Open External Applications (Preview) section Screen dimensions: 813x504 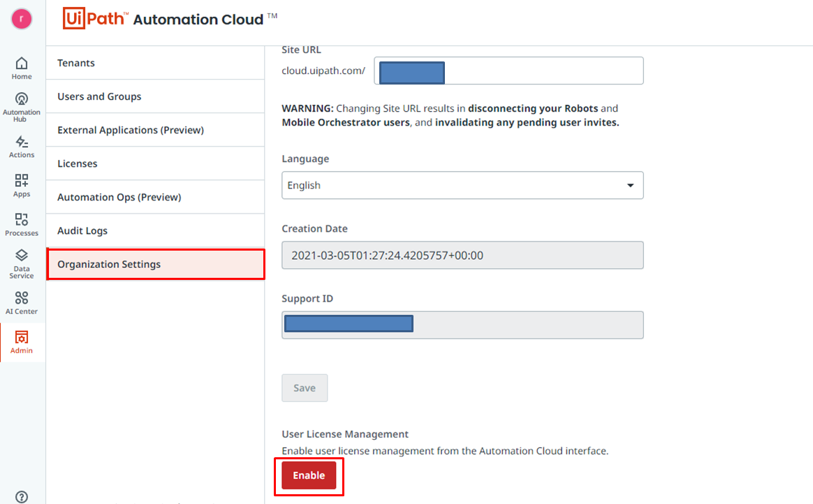[155, 130]
